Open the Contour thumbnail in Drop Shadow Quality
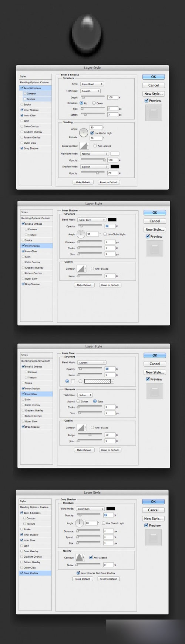The width and height of the screenshot is (185, 644). [80, 558]
